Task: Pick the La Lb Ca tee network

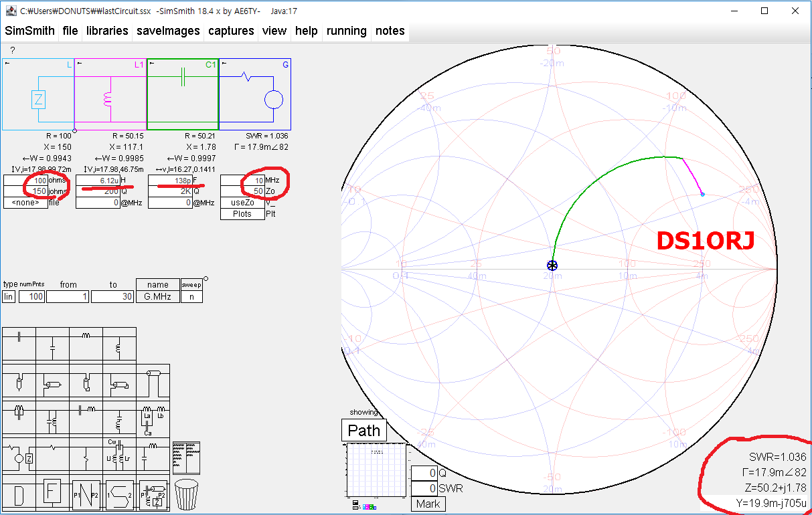Action: pos(153,417)
